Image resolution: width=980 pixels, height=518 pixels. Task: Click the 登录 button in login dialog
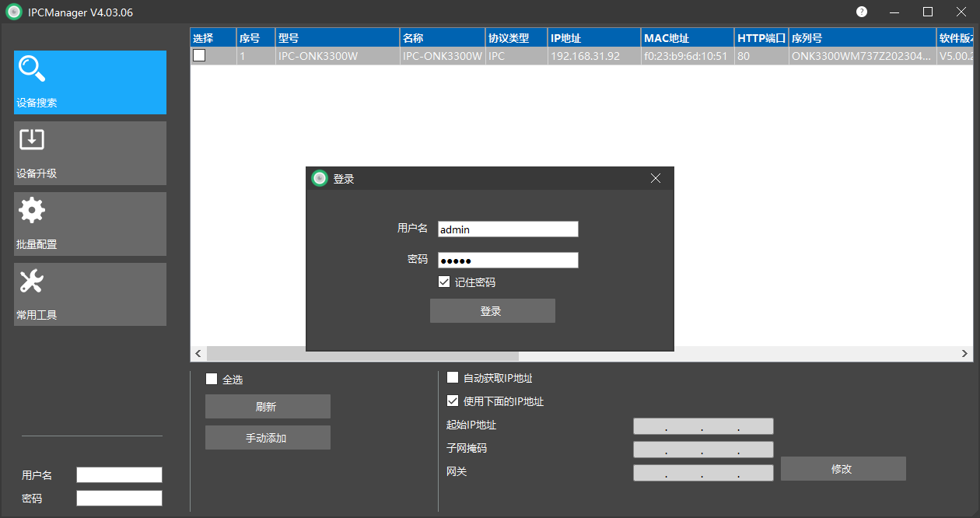(x=492, y=310)
